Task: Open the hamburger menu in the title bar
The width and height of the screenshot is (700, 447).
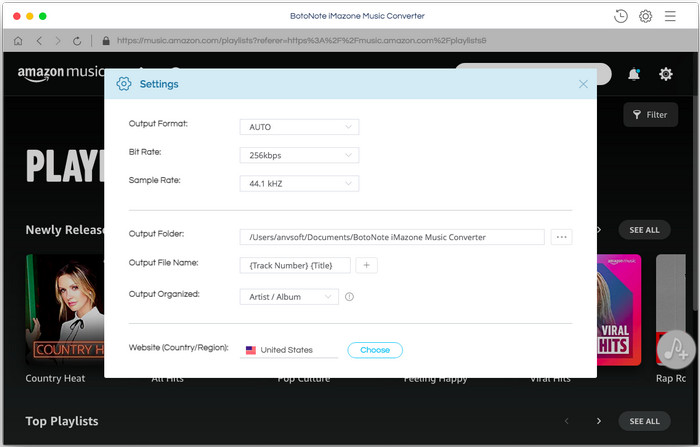Action: 670,17
